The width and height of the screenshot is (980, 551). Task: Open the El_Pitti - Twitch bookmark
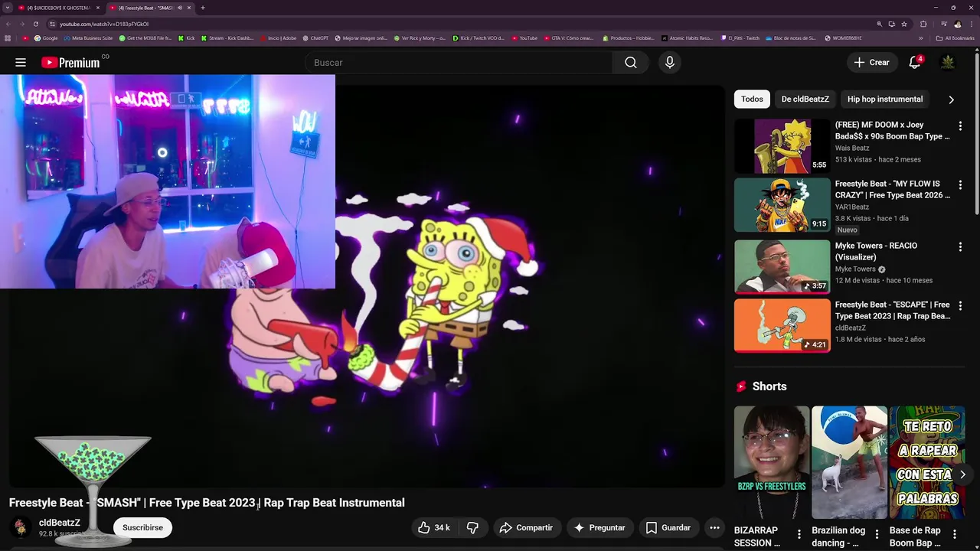point(740,37)
